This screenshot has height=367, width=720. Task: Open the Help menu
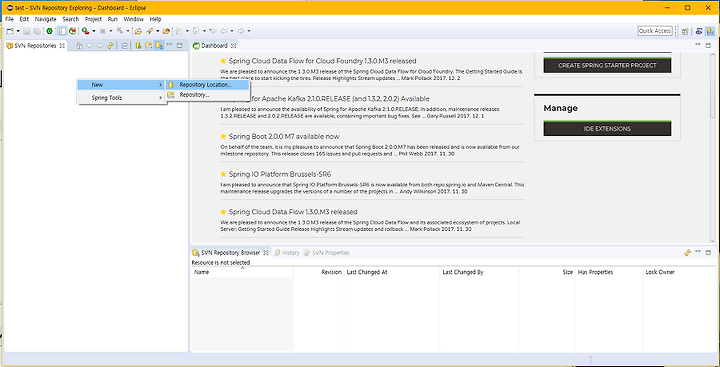pyautogui.click(x=155, y=19)
